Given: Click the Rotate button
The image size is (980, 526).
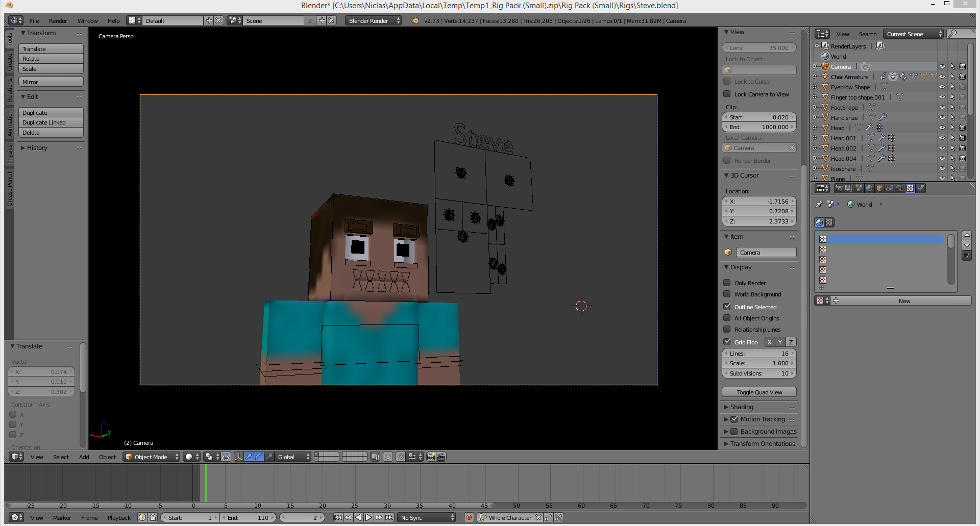Looking at the screenshot, I should pyautogui.click(x=51, y=59).
